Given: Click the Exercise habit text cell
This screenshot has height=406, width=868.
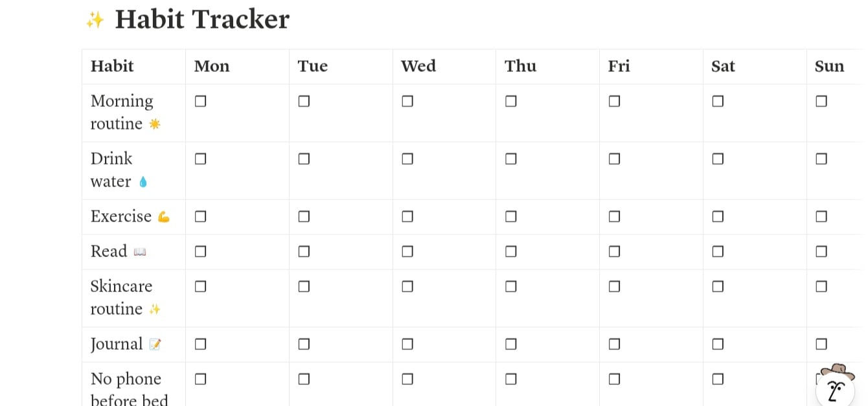Looking at the screenshot, I should coord(121,216).
